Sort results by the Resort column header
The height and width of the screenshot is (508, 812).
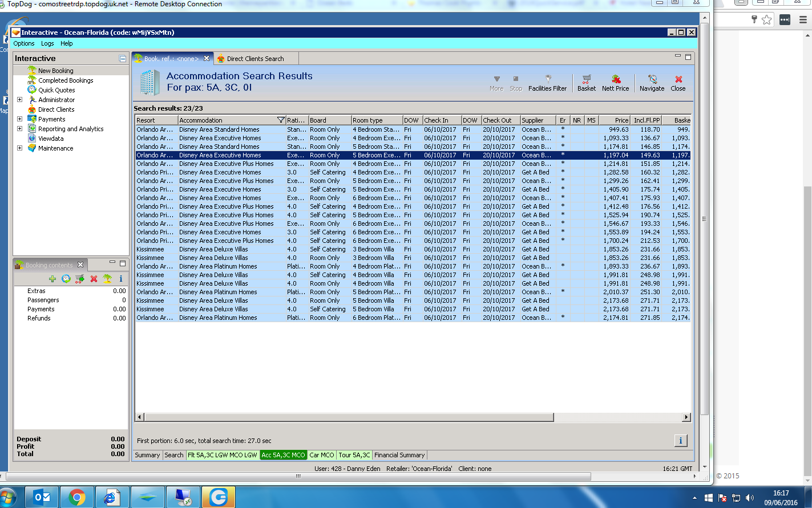pyautogui.click(x=156, y=120)
